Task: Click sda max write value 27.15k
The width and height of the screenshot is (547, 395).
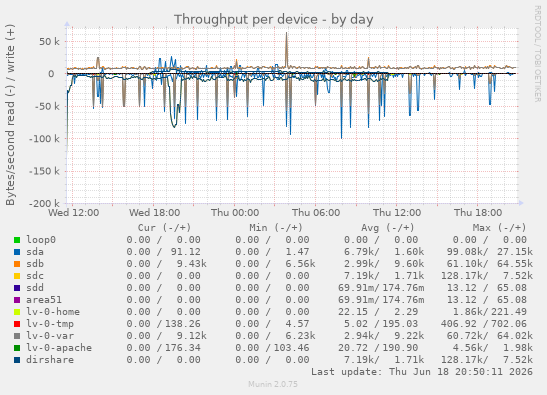Action: [515, 252]
